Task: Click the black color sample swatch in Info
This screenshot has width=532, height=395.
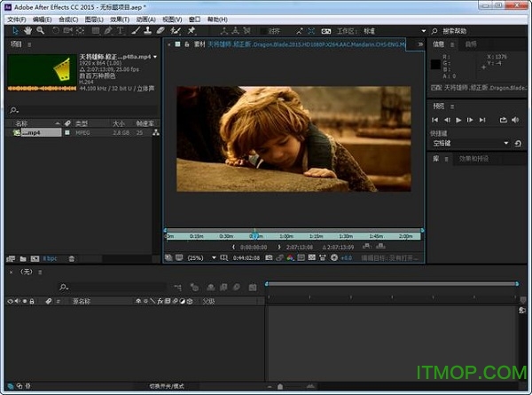Action: 435,64
